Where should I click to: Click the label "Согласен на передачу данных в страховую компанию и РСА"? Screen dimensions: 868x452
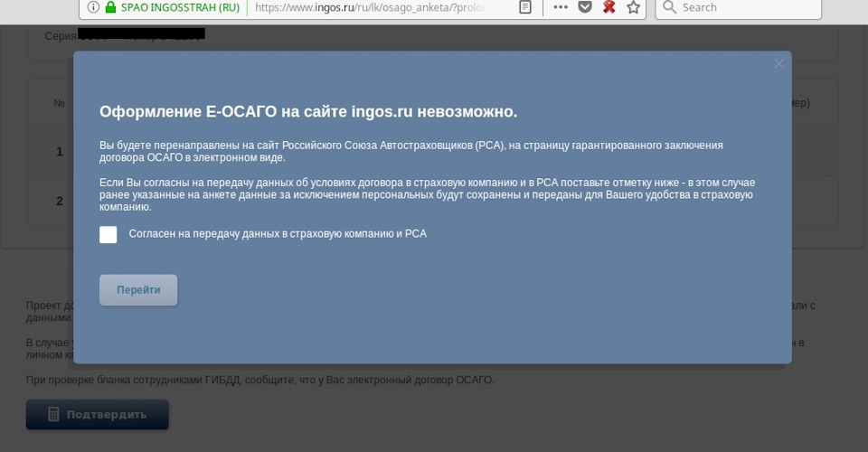278,234
